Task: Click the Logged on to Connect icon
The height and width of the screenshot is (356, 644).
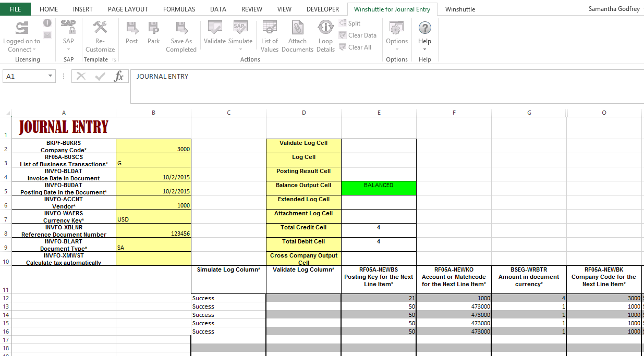Action: (x=21, y=28)
